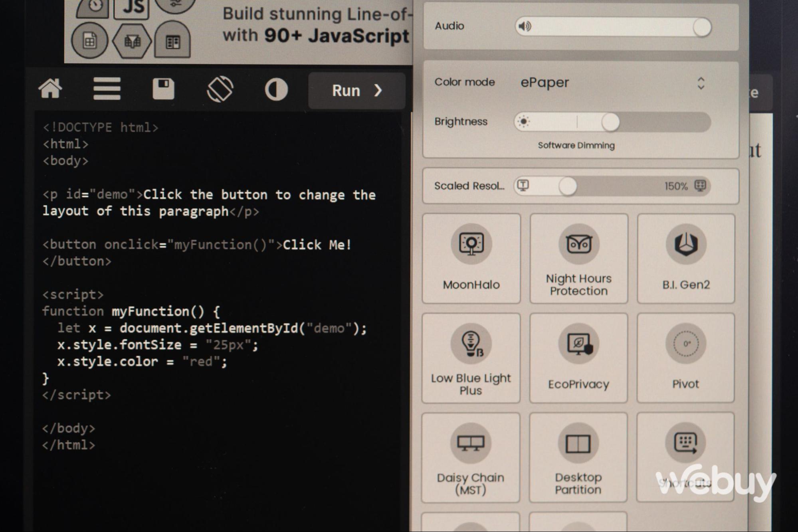Click the closing </script> tag line
This screenshot has height=532, width=798.
pos(77,395)
